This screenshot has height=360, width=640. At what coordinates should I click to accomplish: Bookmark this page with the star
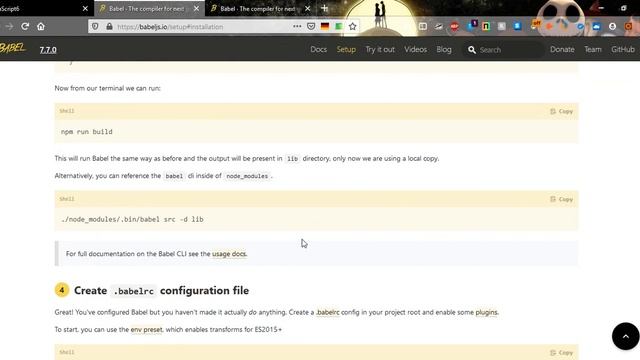[353, 27]
